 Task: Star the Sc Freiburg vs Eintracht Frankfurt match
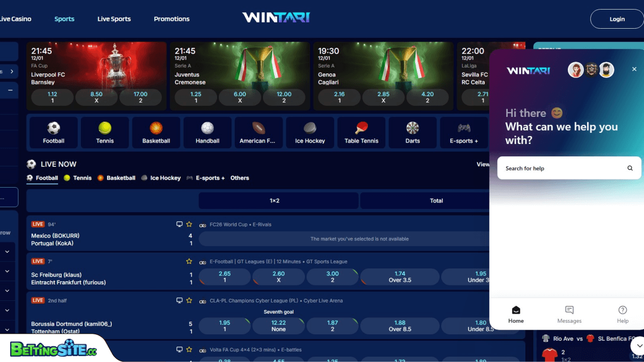tap(189, 261)
